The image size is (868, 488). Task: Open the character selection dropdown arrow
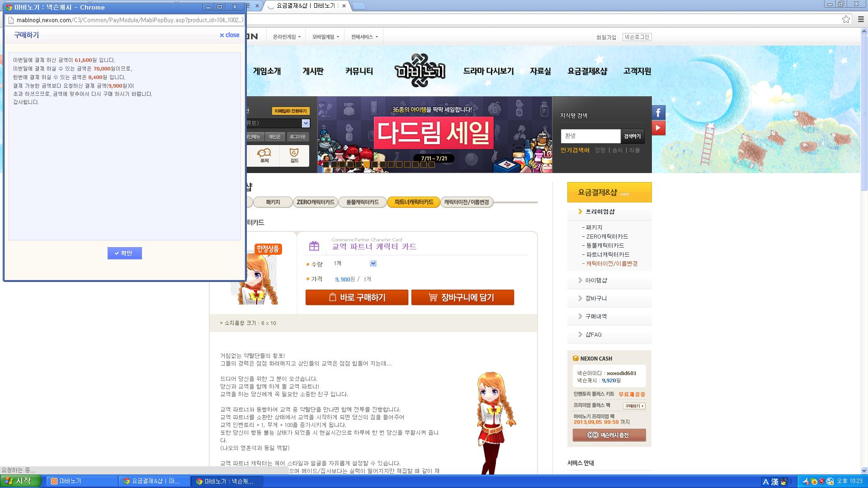306,123
